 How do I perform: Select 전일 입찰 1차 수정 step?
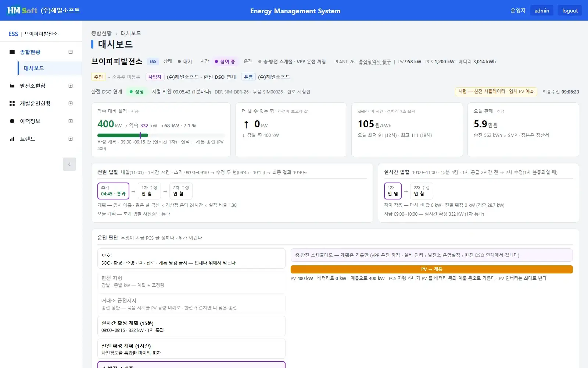point(149,191)
